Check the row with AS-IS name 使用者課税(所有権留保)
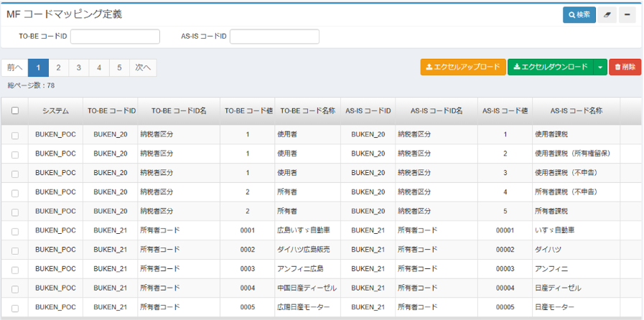The height and width of the screenshot is (320, 644). coord(15,154)
